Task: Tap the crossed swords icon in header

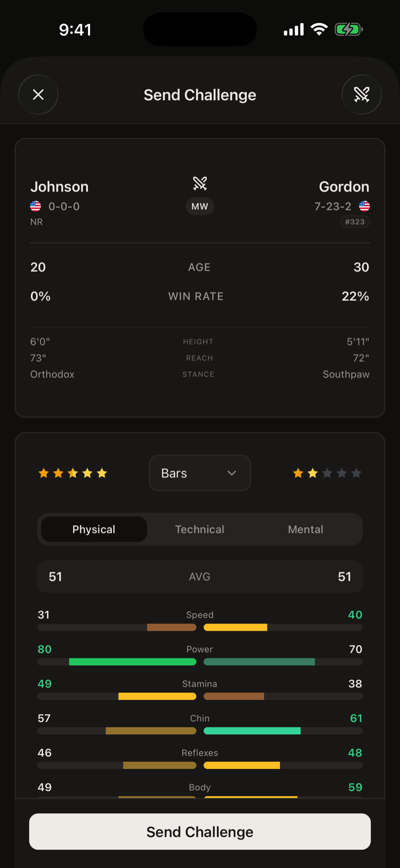Action: [361, 94]
